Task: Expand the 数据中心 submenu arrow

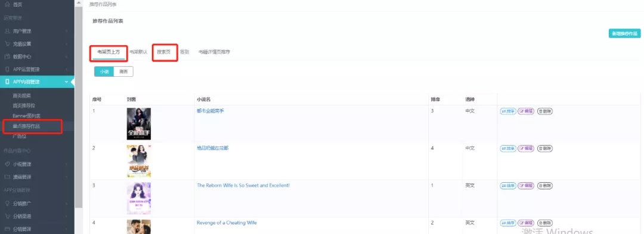Action: coord(67,57)
